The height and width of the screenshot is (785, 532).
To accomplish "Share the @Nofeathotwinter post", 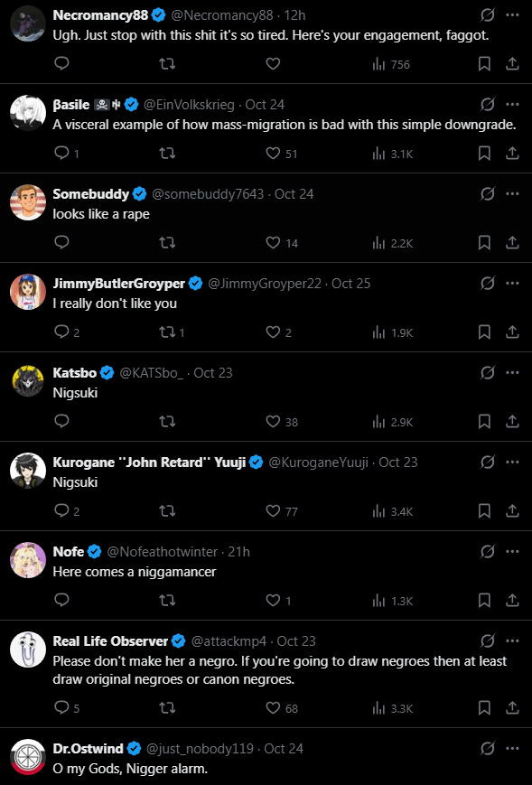I will [512, 600].
